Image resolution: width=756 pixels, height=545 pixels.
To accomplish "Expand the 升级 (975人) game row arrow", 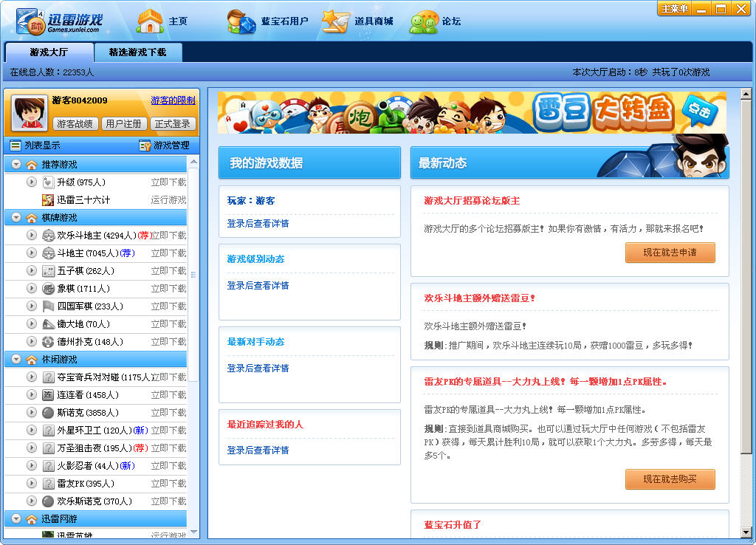I will (x=32, y=182).
